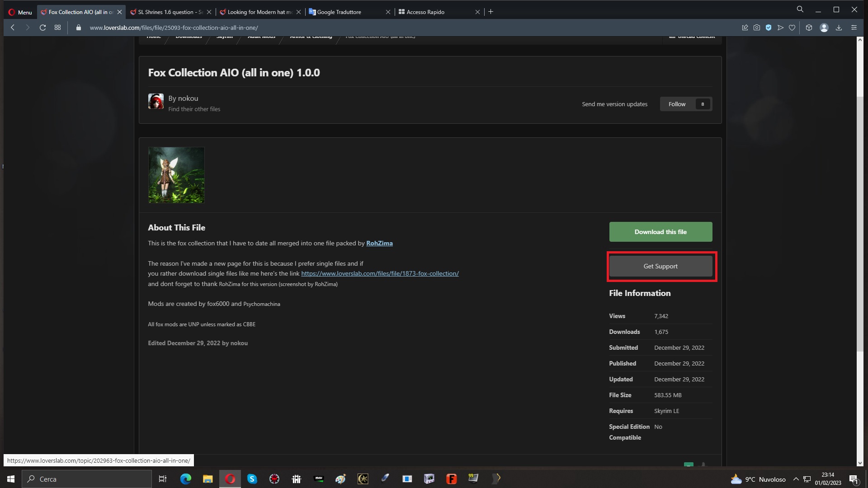Switch to the Fox Collection AIO tab
The image size is (868, 488).
[80, 12]
